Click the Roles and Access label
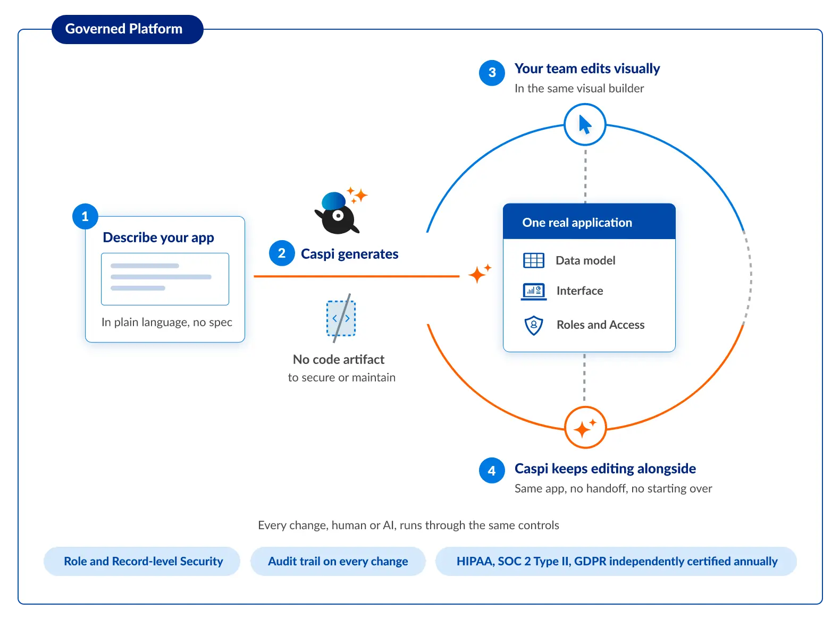 pos(600,325)
